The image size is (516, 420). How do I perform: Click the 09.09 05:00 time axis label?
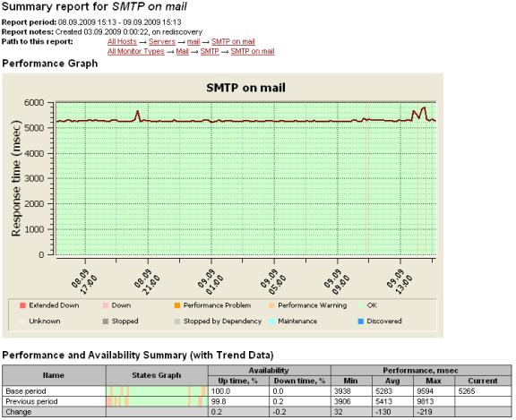(x=273, y=282)
